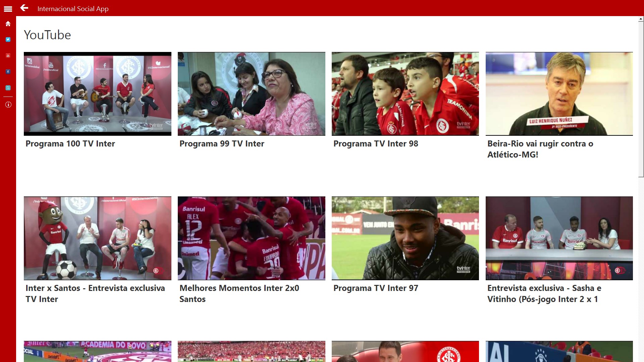Go back with the arrow icon
Image resolution: width=644 pixels, height=362 pixels.
[24, 8]
